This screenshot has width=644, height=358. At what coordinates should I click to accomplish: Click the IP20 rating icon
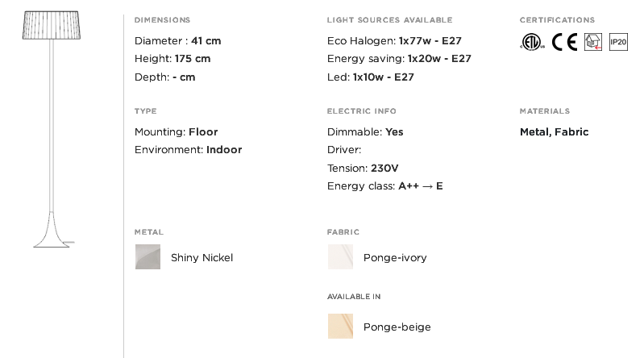618,42
